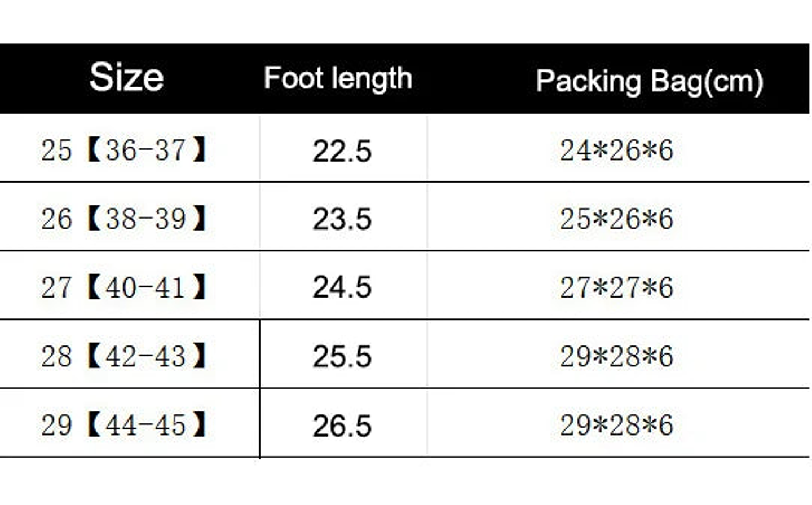Click the Packing Bag(cm) column header
Image resolution: width=812 pixels, height=505 pixels.
click(x=649, y=81)
